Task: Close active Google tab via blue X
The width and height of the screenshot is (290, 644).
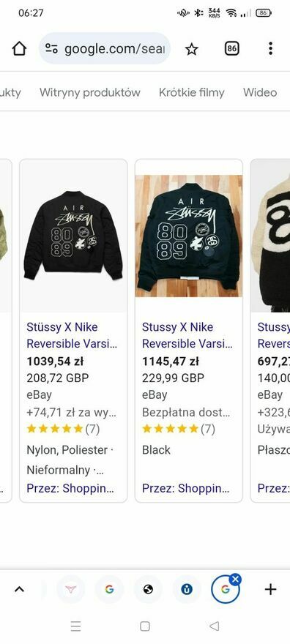Action: [x=235, y=579]
